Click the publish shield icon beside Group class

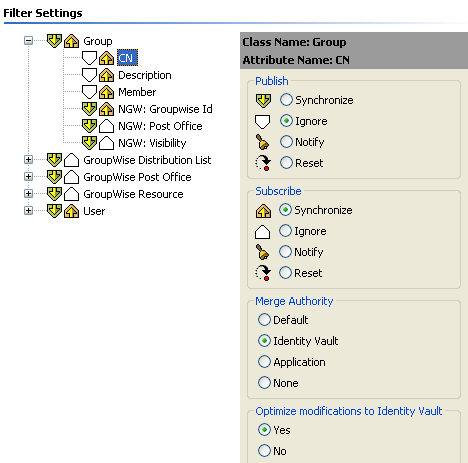54,41
